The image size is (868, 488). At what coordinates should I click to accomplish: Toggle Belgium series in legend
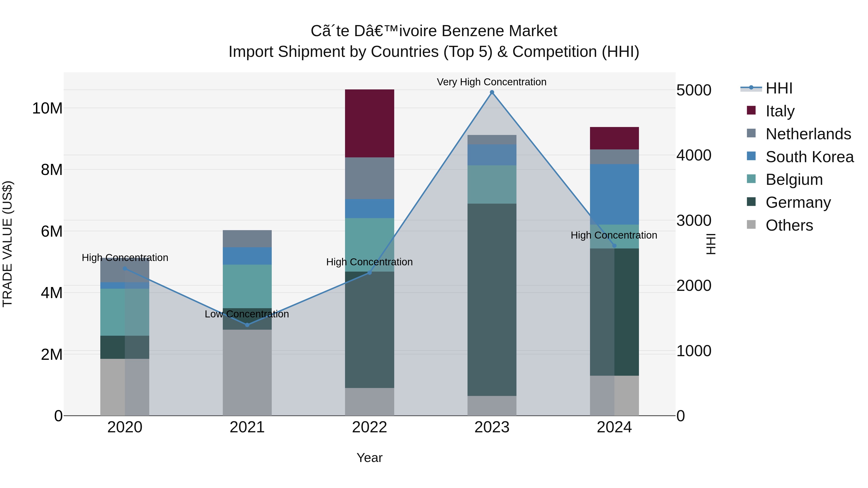tap(785, 180)
